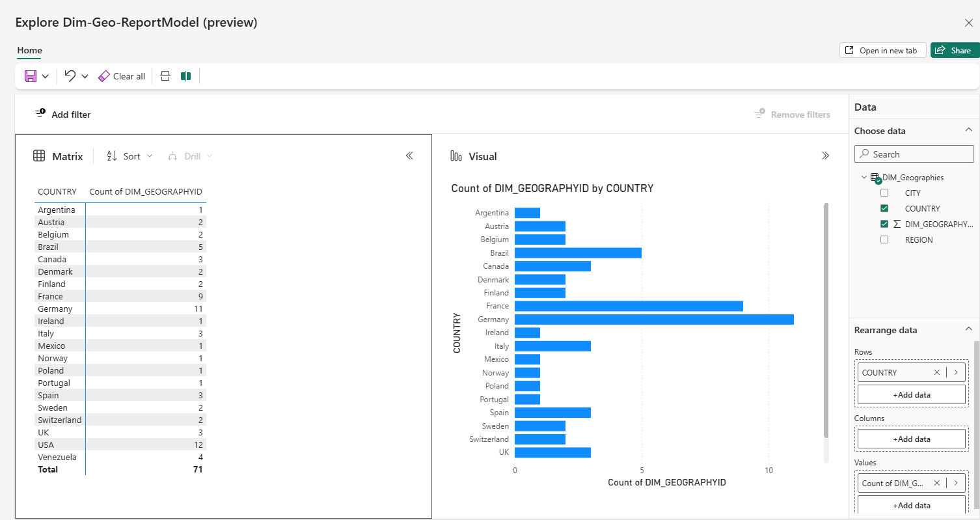Image resolution: width=980 pixels, height=520 pixels.
Task: Click the Sort icon above the matrix
Action: (112, 156)
